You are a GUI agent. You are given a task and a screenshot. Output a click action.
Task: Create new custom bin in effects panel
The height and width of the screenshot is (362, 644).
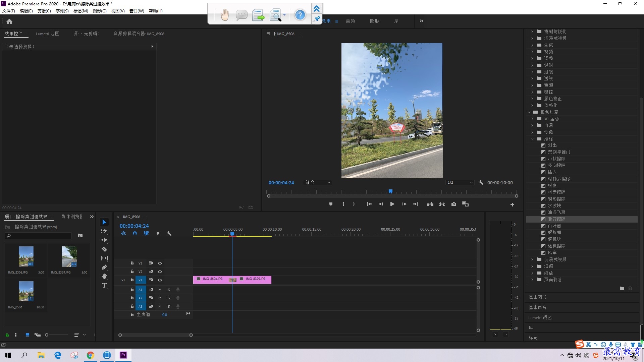pos(622,288)
